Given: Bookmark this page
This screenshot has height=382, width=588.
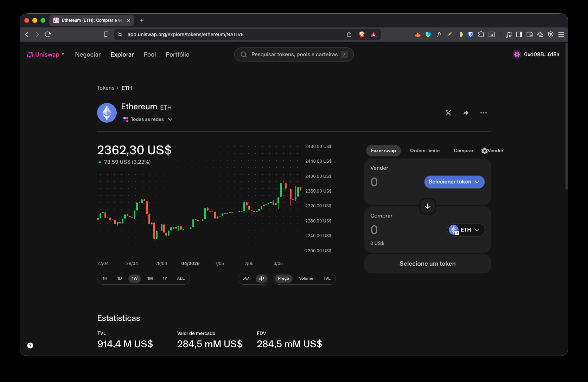Looking at the screenshot, I should click(106, 34).
